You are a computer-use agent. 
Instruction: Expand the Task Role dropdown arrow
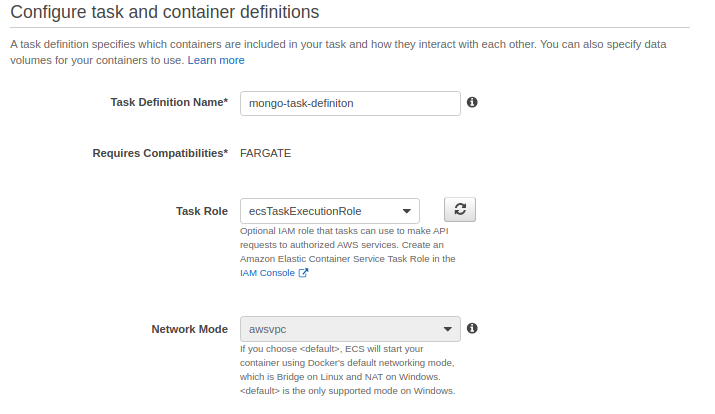click(406, 211)
